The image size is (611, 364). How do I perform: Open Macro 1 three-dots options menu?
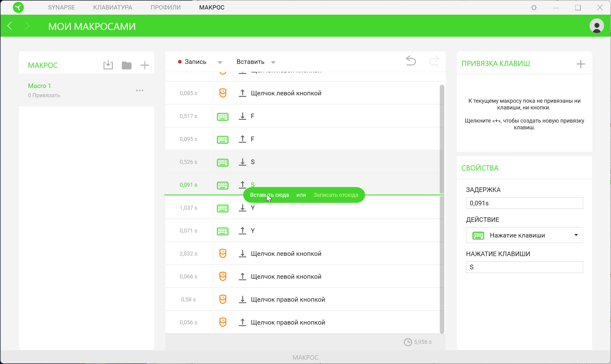pyautogui.click(x=140, y=90)
